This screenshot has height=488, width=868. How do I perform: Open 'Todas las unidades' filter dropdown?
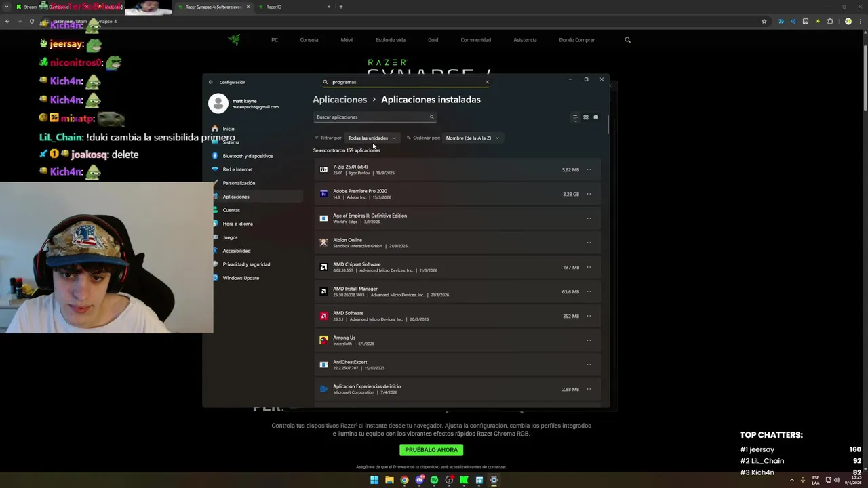(372, 138)
